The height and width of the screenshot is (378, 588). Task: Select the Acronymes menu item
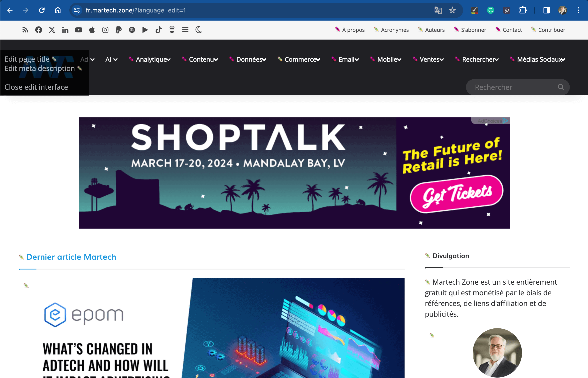click(x=392, y=30)
